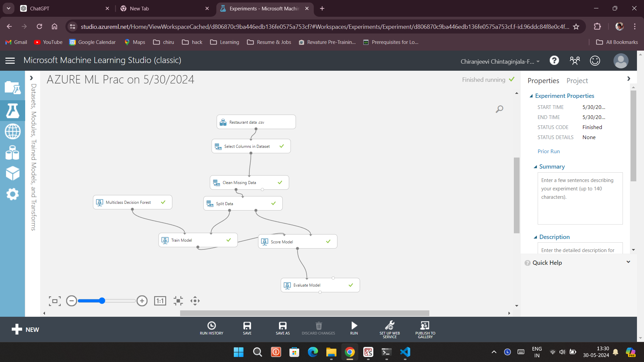This screenshot has width=644, height=362.
Task: Switch to the New Tab browser tab
Action: click(164, 8)
